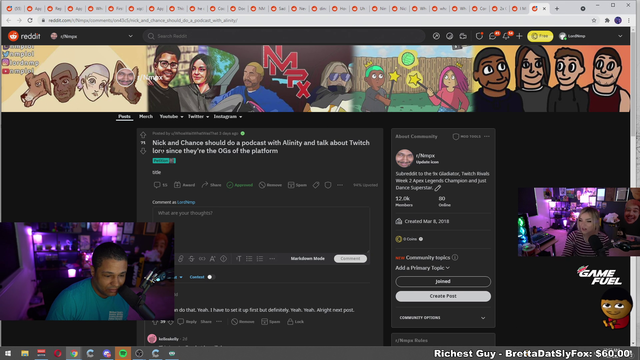The height and width of the screenshot is (360, 640).
Task: Click the kelleekelly commenter name
Action: point(169,339)
